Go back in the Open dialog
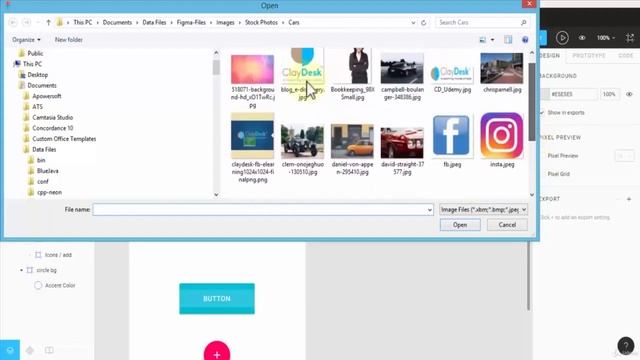 pyautogui.click(x=13, y=22)
